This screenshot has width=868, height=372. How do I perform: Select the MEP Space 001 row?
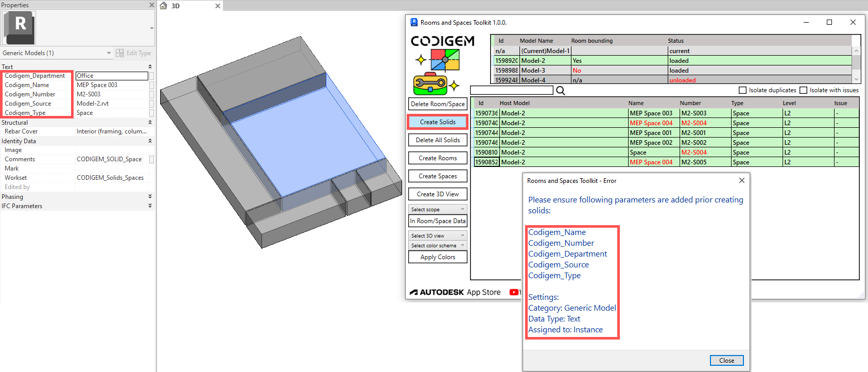point(666,133)
